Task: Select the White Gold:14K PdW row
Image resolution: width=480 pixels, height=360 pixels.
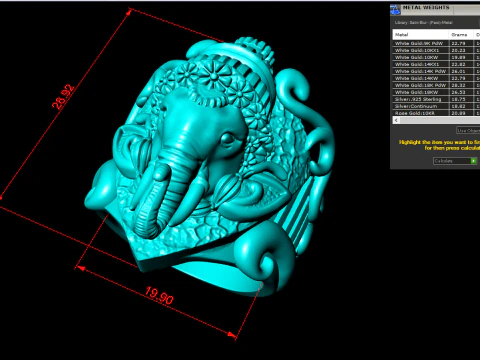Action: [x=436, y=71]
